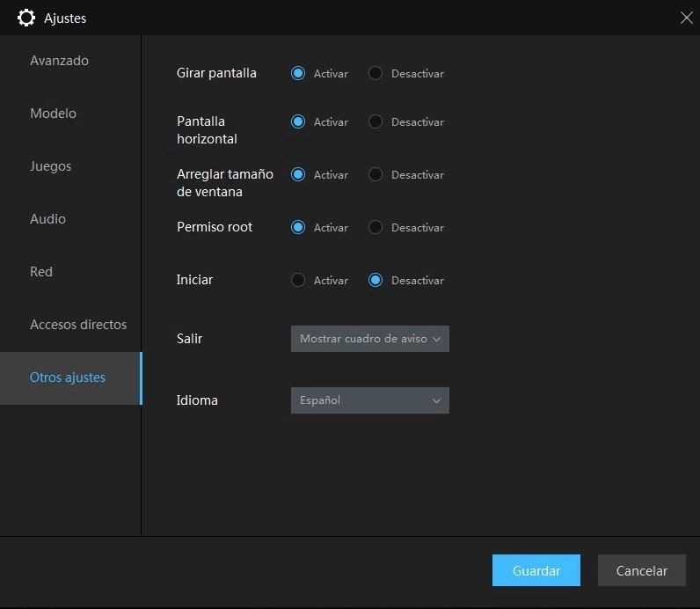Deactivate Arreglar tamaño de ventana
700x609 pixels.
pos(375,174)
